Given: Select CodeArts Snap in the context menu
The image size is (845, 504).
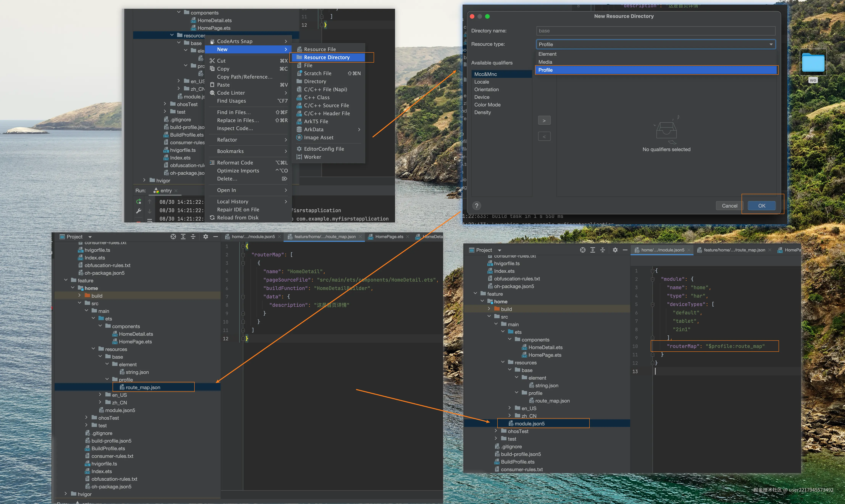Looking at the screenshot, I should (x=248, y=41).
